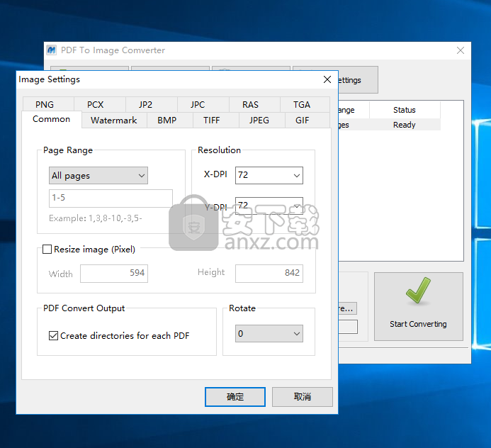The height and width of the screenshot is (448, 491).
Task: Click the PDF To Image Converter app icon
Action: 51,50
